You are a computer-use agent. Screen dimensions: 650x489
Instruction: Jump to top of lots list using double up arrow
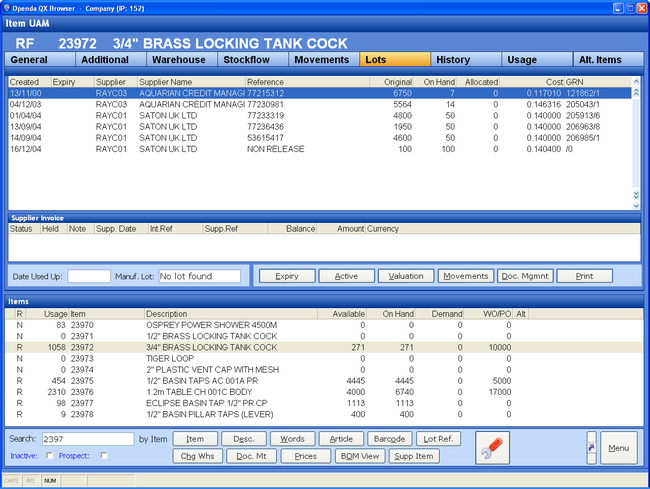[636, 92]
